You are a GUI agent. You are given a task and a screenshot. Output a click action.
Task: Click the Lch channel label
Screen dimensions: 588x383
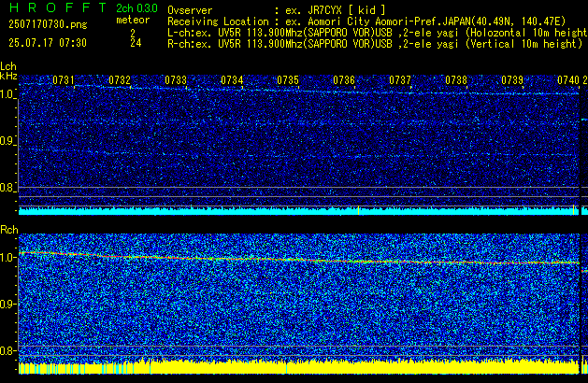[8, 66]
